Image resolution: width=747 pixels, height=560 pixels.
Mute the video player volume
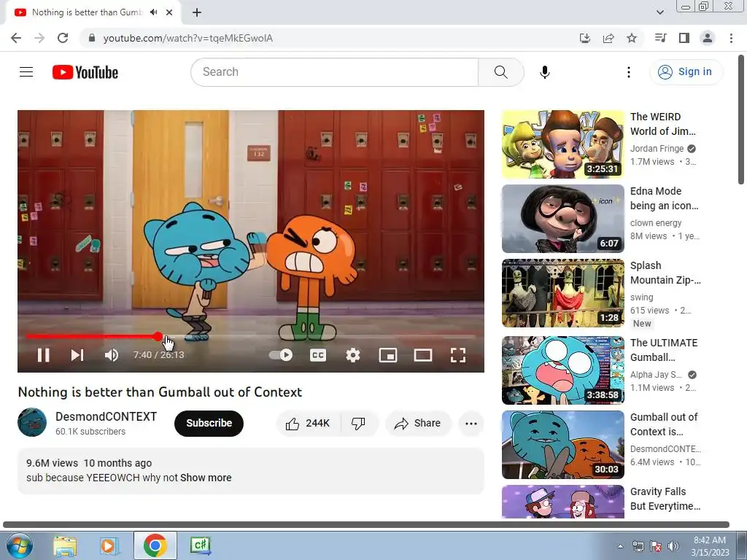112,355
